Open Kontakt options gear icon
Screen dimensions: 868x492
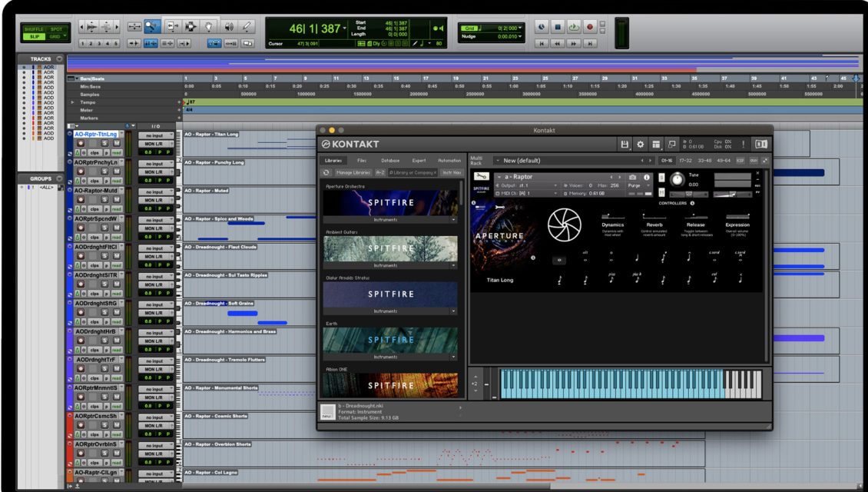pyautogui.click(x=641, y=144)
